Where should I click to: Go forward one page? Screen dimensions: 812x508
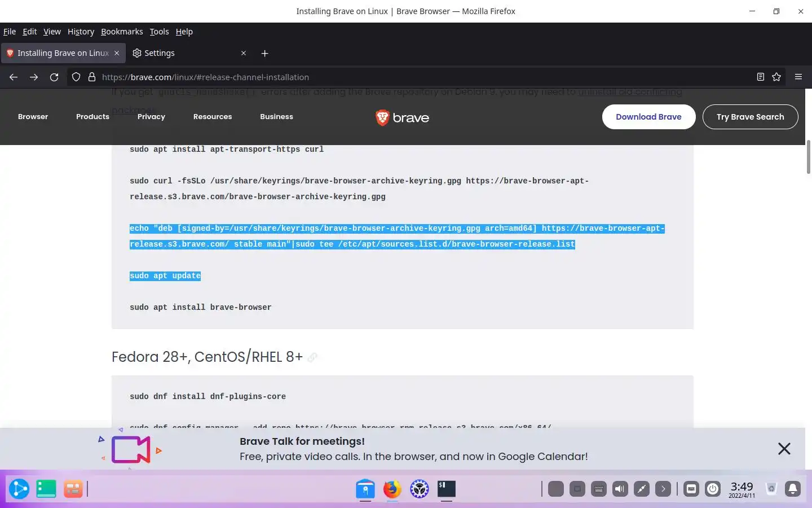click(34, 77)
